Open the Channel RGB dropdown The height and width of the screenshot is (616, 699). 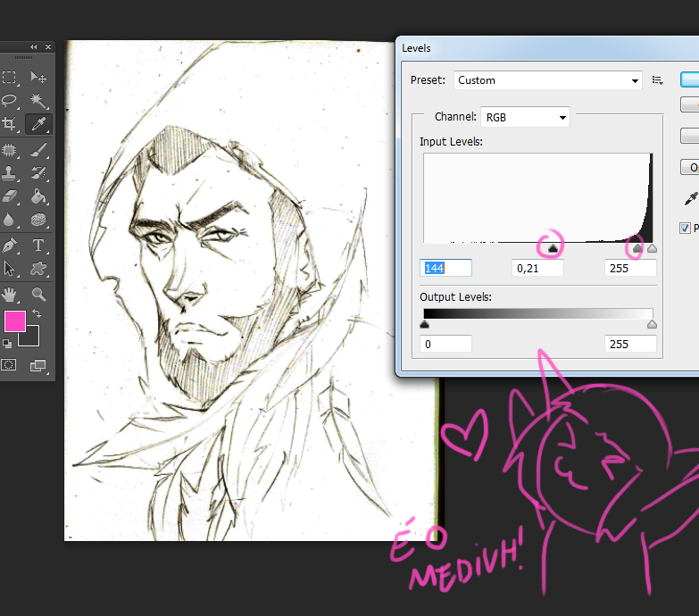coord(524,117)
